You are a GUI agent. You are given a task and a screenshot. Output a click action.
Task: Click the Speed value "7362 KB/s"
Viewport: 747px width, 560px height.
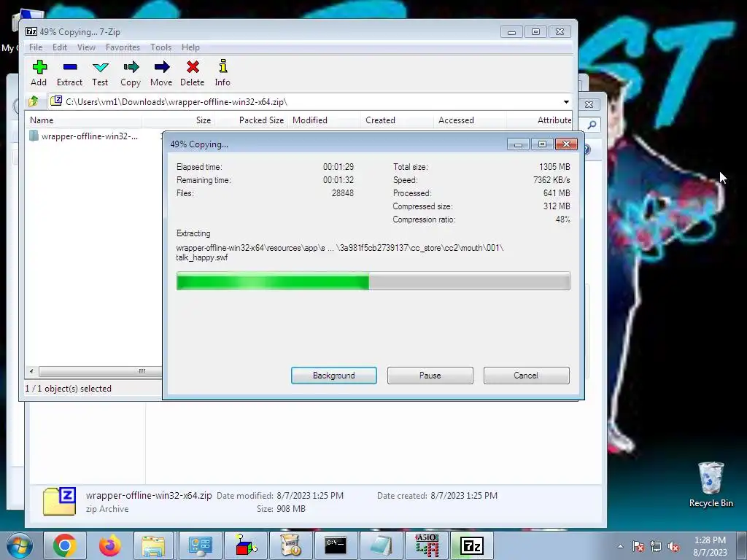click(551, 180)
